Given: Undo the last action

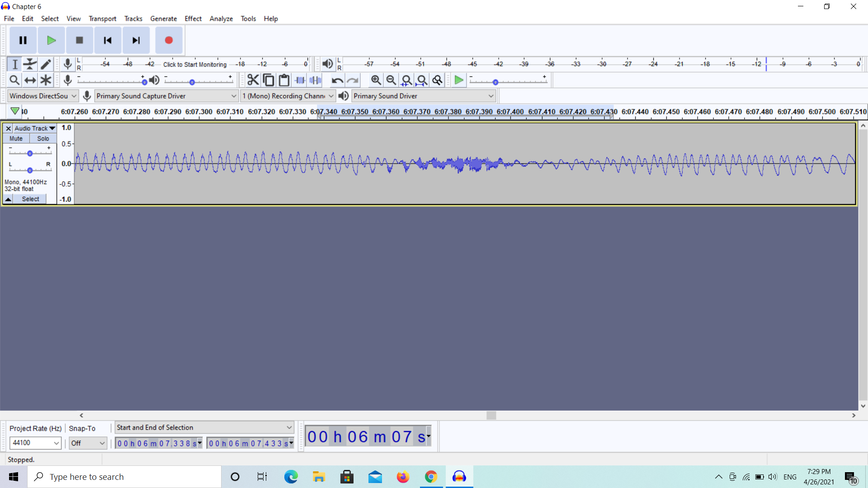Looking at the screenshot, I should 337,80.
